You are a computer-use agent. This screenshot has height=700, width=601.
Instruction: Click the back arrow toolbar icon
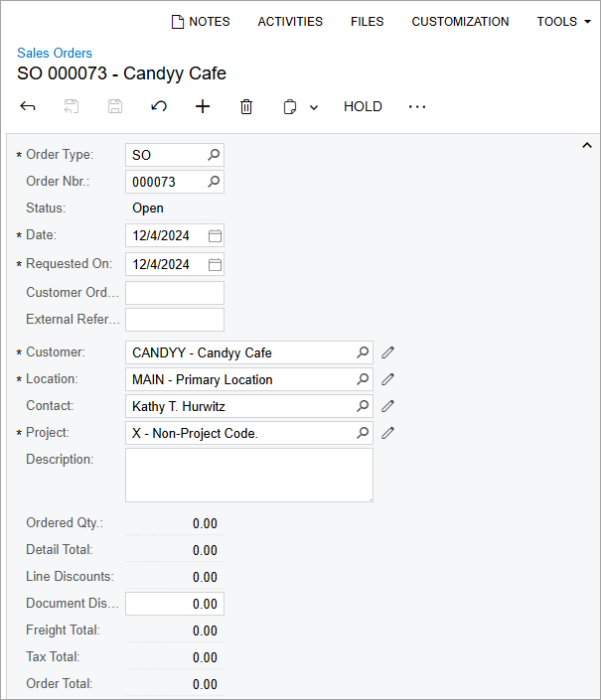tap(28, 106)
